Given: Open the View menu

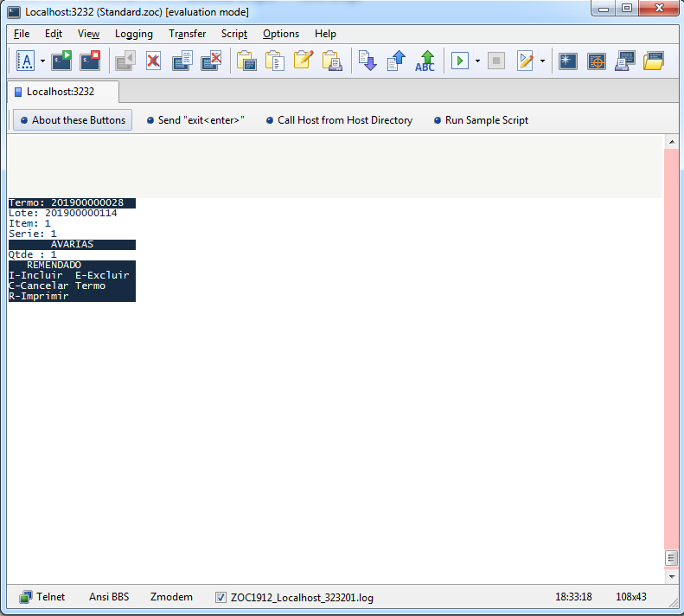Looking at the screenshot, I should [x=88, y=34].
